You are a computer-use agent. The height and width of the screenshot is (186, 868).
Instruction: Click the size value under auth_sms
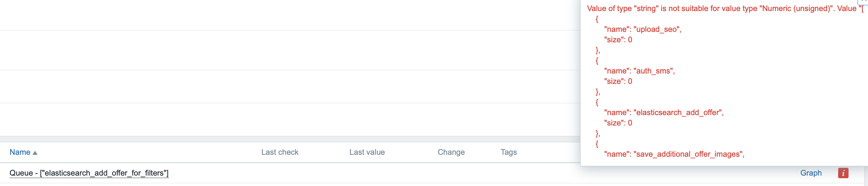coord(630,81)
